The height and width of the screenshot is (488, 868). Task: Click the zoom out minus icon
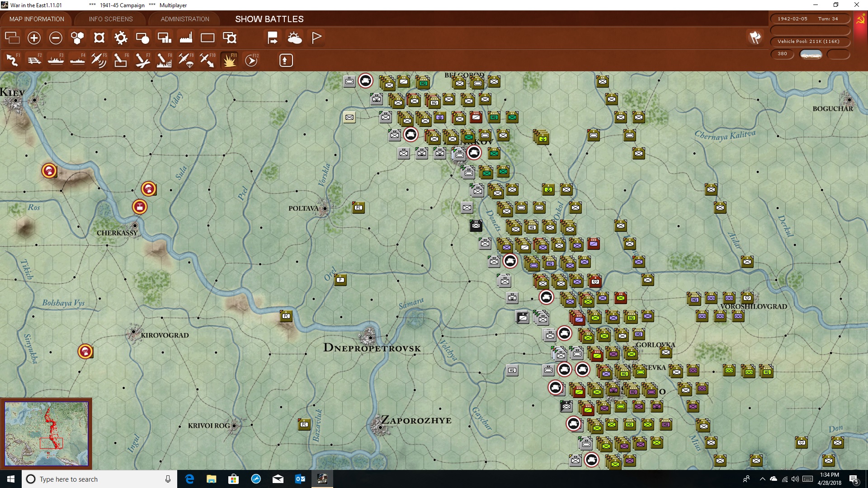(56, 38)
